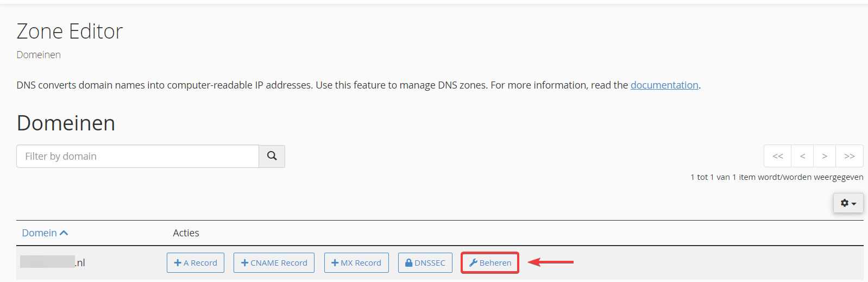Click the item count status text
The width and height of the screenshot is (868, 282).
coord(777,177)
